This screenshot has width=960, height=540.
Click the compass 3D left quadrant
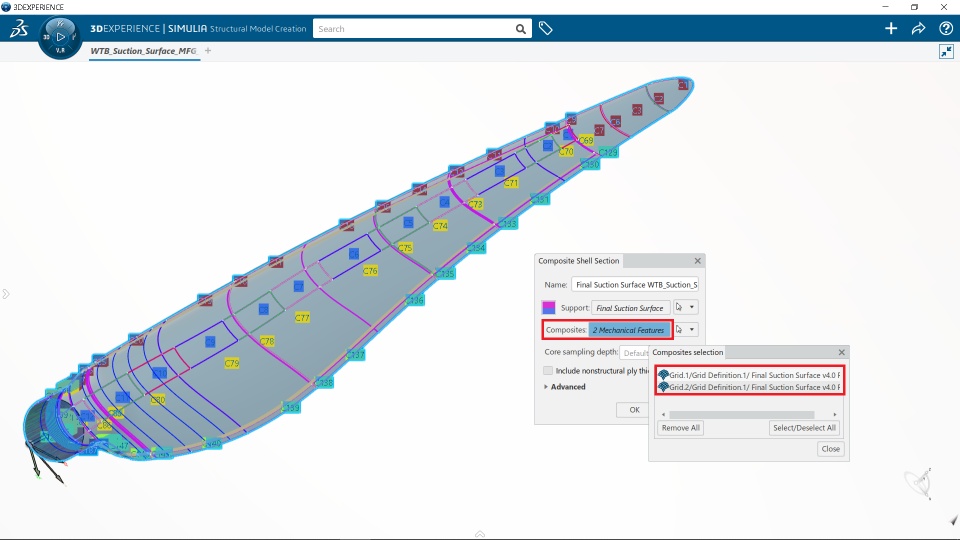(x=46, y=37)
